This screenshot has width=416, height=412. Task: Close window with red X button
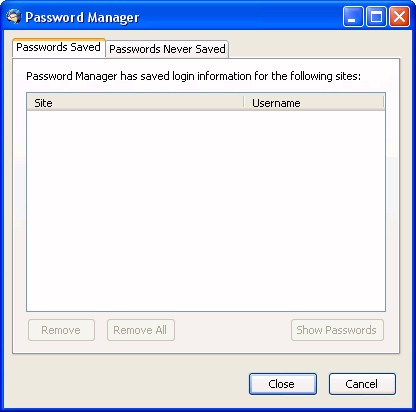(399, 16)
